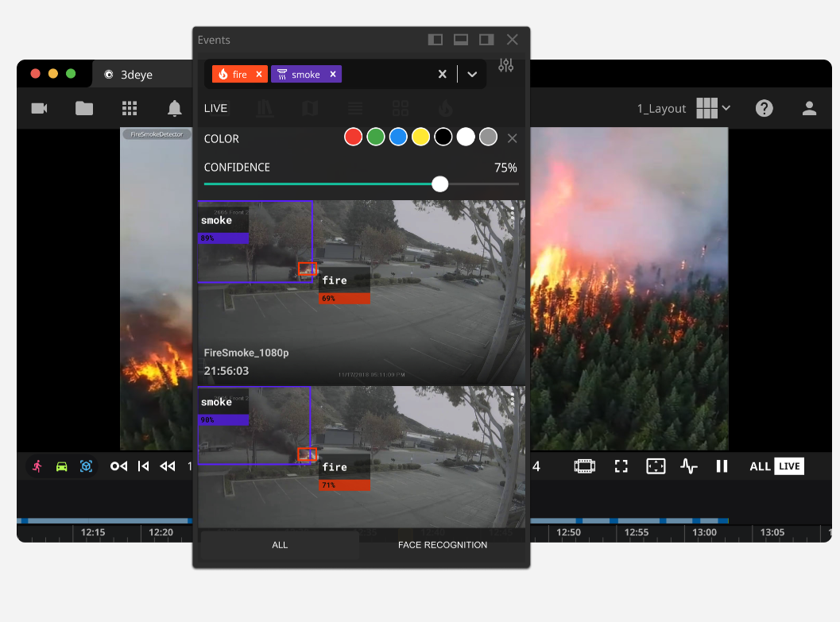The image size is (840, 622).
Task: Toggle the activity waveform icon
Action: [x=689, y=466]
